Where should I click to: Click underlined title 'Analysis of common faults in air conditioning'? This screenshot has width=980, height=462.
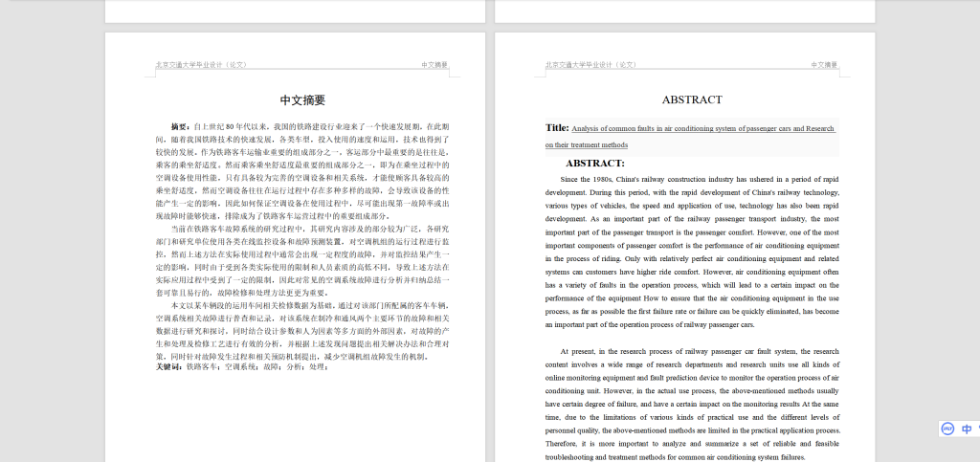click(x=703, y=128)
